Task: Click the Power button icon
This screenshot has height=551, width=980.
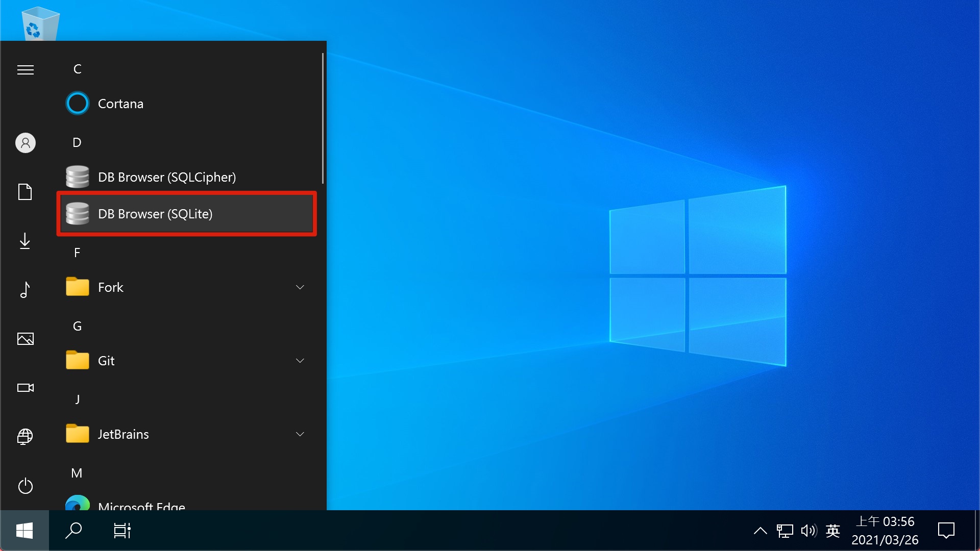Action: (x=26, y=486)
